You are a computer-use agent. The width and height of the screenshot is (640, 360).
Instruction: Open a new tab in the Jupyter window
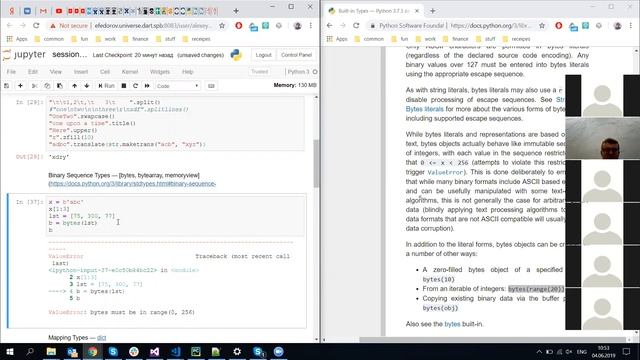(236, 11)
